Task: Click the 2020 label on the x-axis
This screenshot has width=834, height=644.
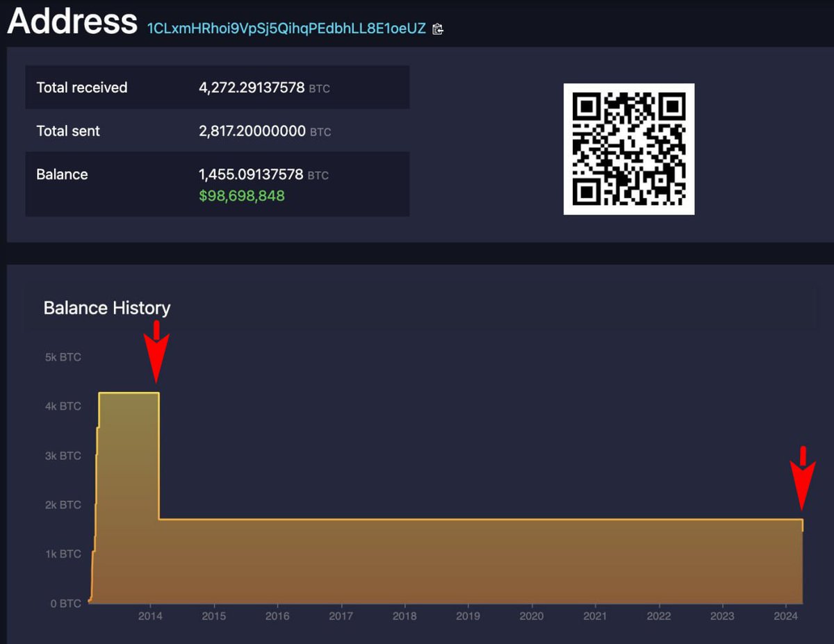Action: point(532,616)
